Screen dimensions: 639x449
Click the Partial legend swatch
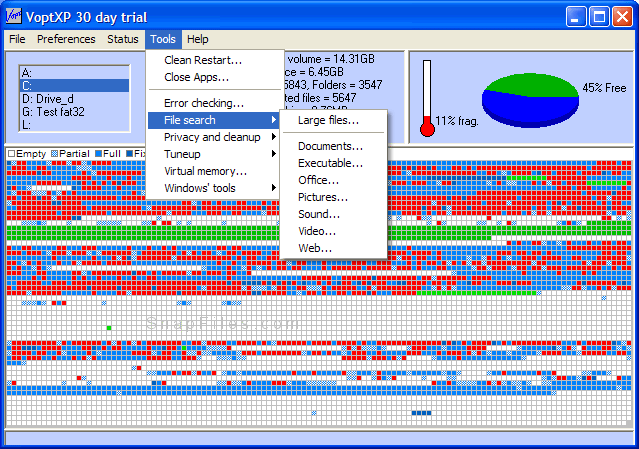[x=55, y=154]
